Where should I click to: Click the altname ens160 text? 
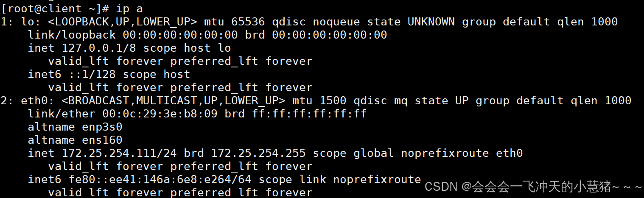pos(75,140)
